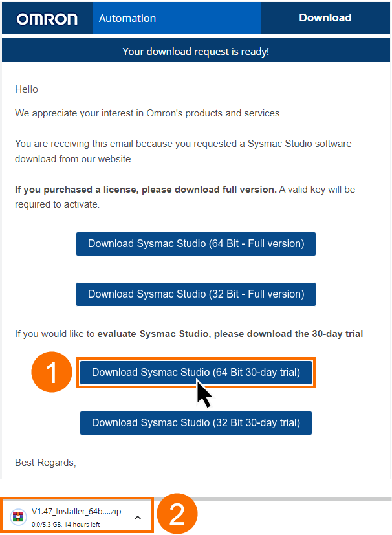Click the Hello greeting text
This screenshot has width=392, height=535.
click(x=25, y=89)
